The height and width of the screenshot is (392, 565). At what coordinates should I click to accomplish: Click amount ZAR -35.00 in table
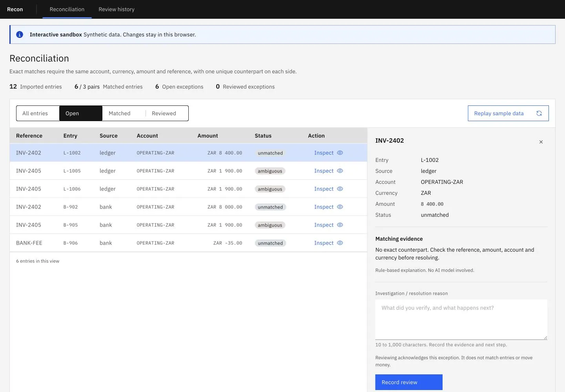[x=228, y=243]
